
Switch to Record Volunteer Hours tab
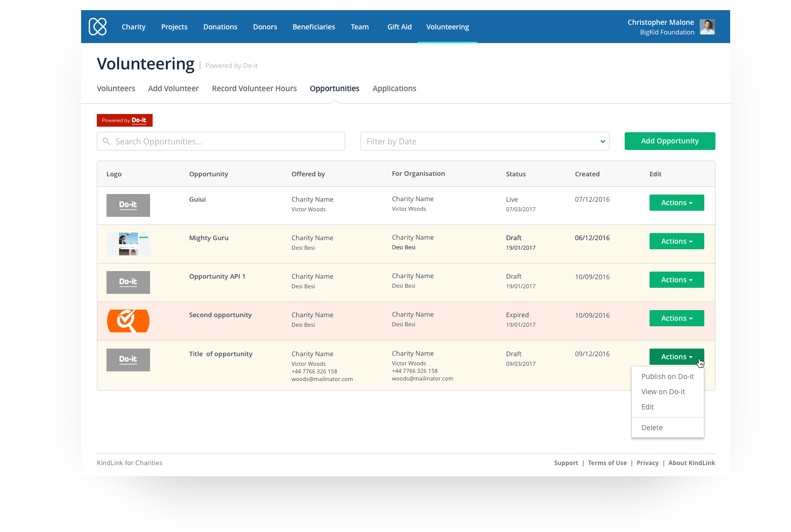(x=255, y=89)
